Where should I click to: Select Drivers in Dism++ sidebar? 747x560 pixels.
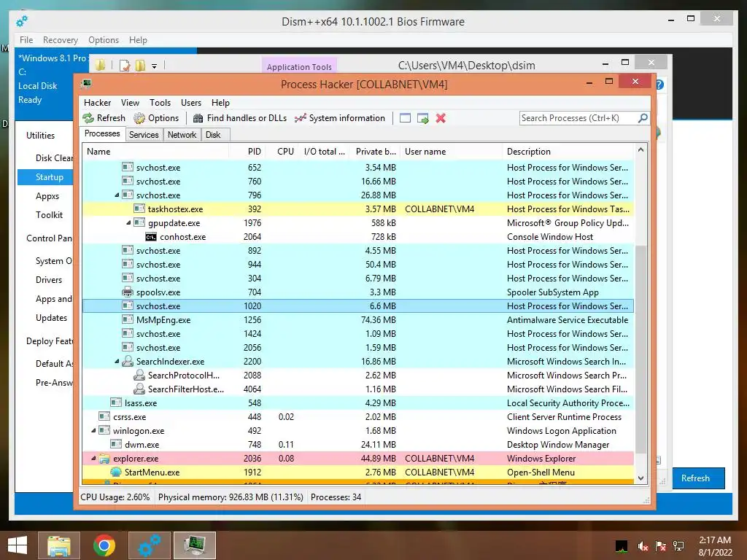[x=49, y=279]
